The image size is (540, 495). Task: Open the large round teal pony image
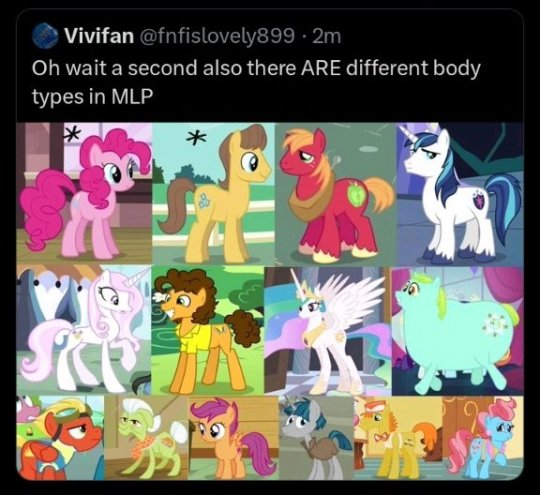(458, 331)
